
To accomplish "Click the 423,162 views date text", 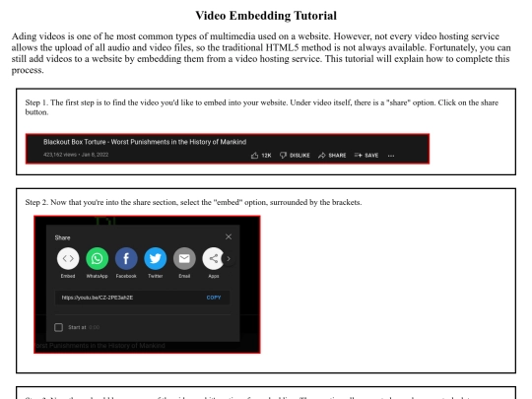I will (x=76, y=155).
